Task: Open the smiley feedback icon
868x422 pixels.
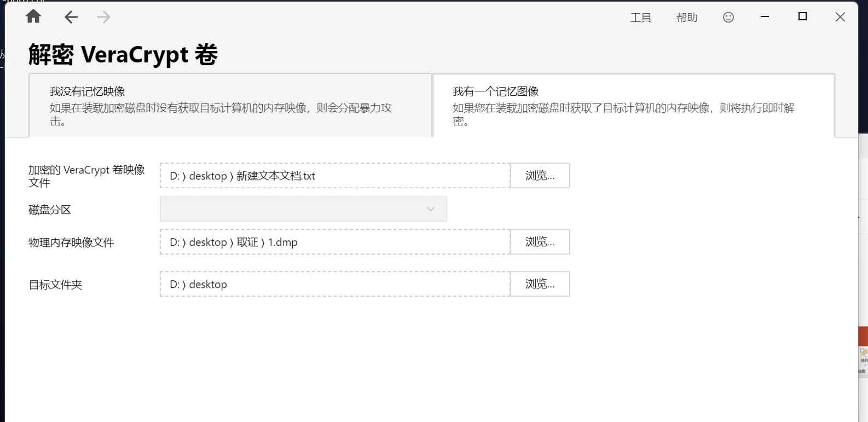Action: [x=728, y=18]
